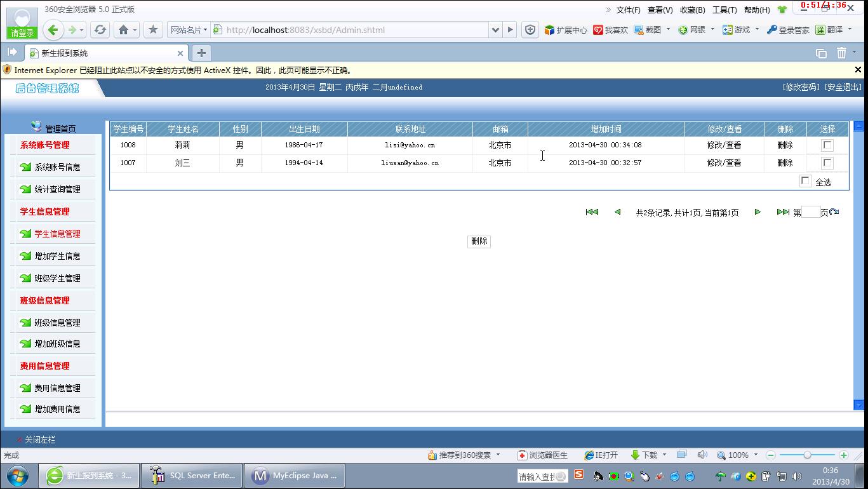
Task: Jump to the first page of records
Action: coord(592,212)
